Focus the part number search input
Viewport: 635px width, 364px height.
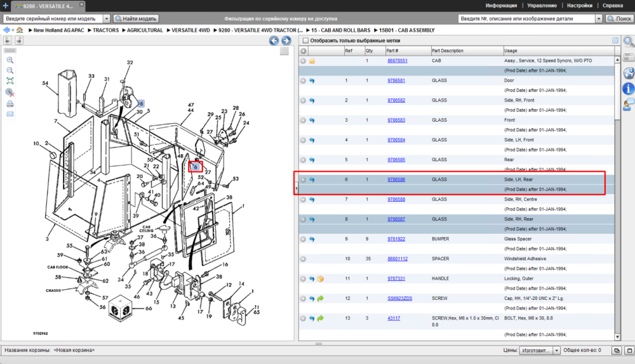click(527, 18)
